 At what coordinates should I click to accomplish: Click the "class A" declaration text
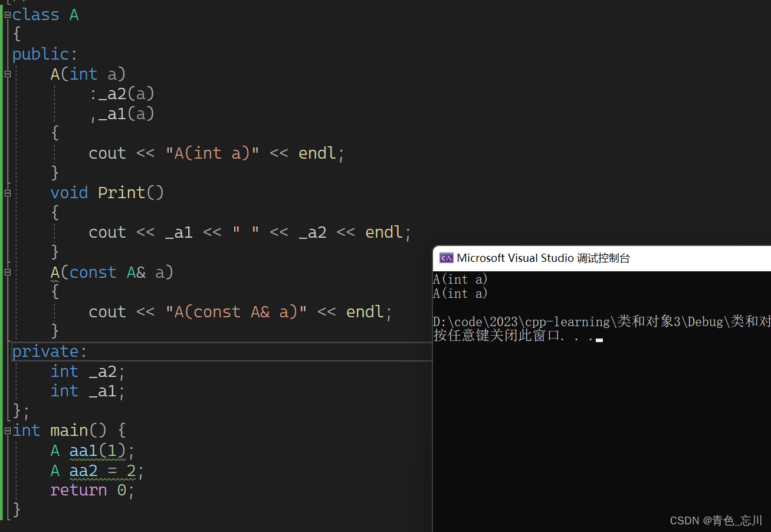45,15
